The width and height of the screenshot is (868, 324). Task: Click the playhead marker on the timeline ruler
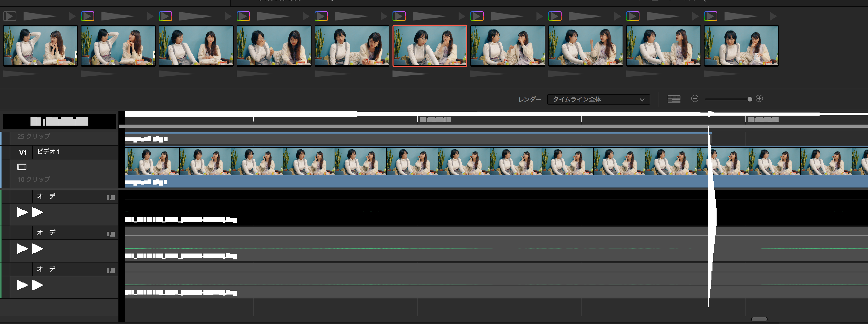click(x=709, y=114)
